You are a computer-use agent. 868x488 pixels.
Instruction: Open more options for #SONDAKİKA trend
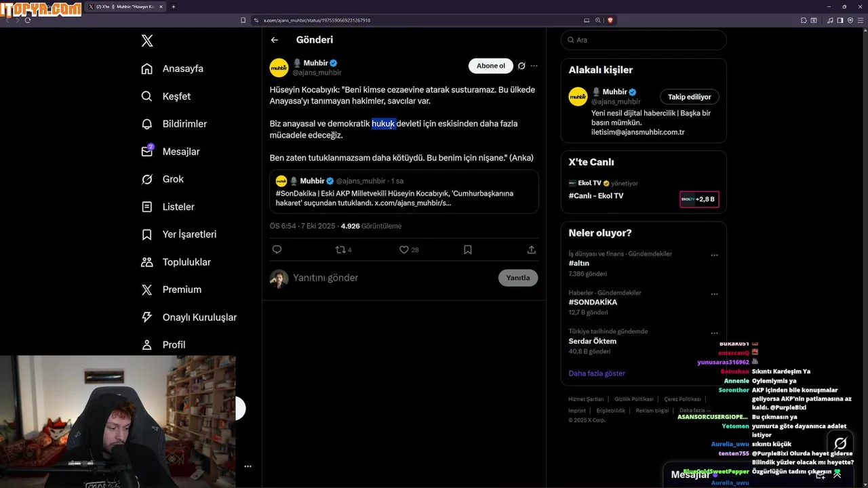(x=714, y=295)
